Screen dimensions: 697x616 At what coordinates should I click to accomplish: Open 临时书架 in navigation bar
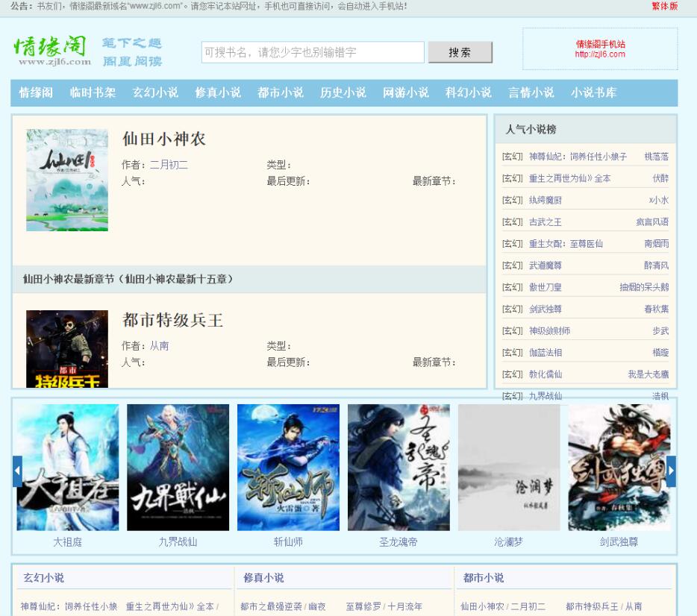pyautogui.click(x=93, y=92)
